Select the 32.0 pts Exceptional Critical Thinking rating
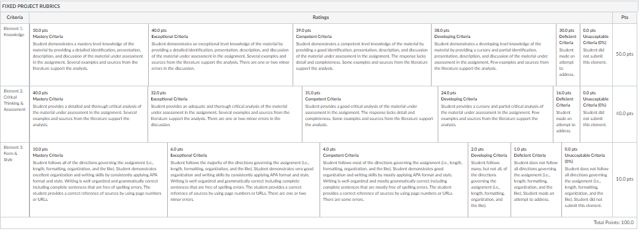The width and height of the screenshot is (644, 237). 225,114
